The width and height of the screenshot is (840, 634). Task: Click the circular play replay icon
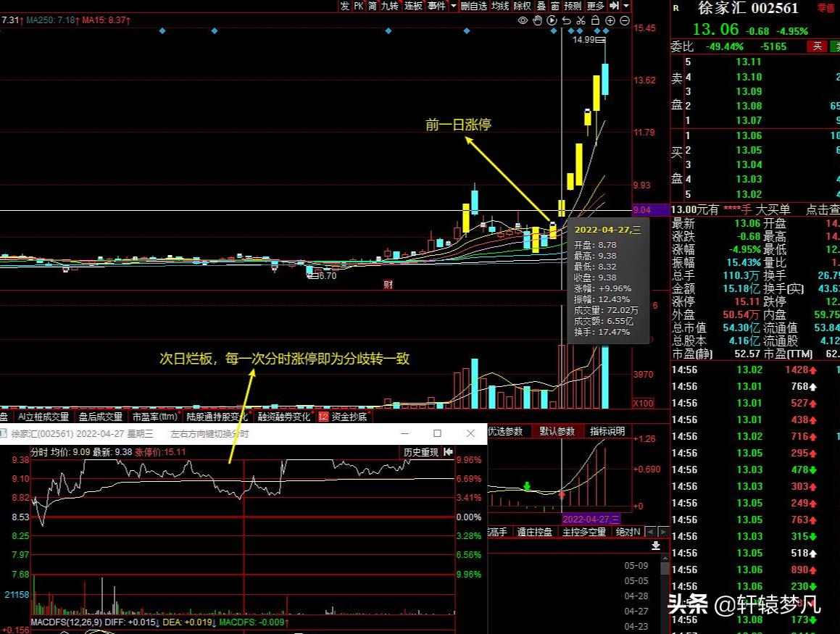(552, 21)
